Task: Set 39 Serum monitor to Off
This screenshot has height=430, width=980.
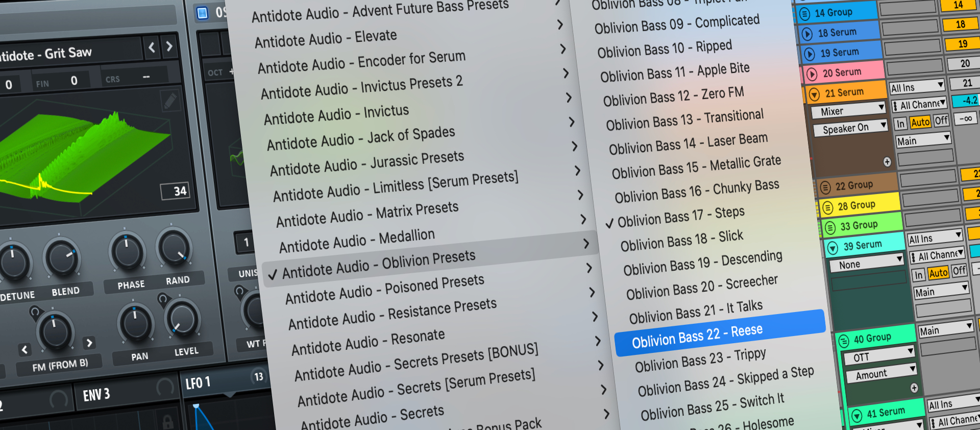Action: (959, 271)
